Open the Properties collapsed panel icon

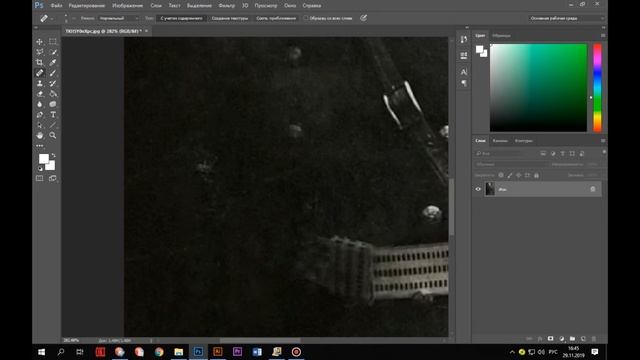pyautogui.click(x=464, y=56)
